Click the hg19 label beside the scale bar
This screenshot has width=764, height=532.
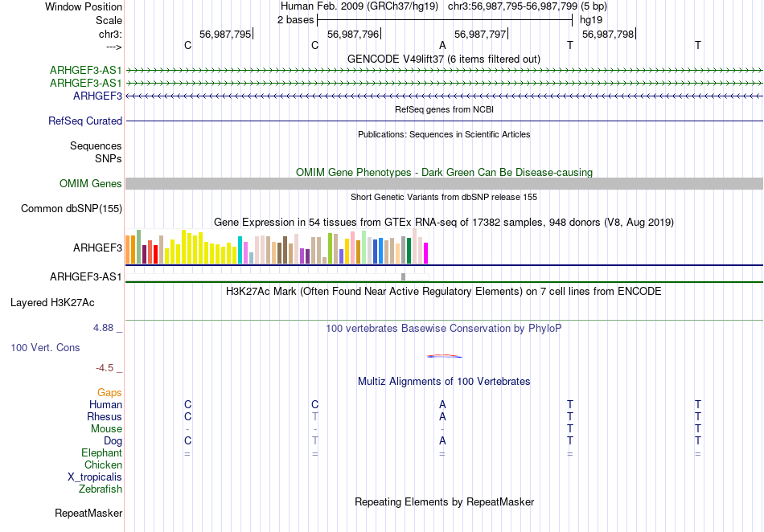(591, 20)
